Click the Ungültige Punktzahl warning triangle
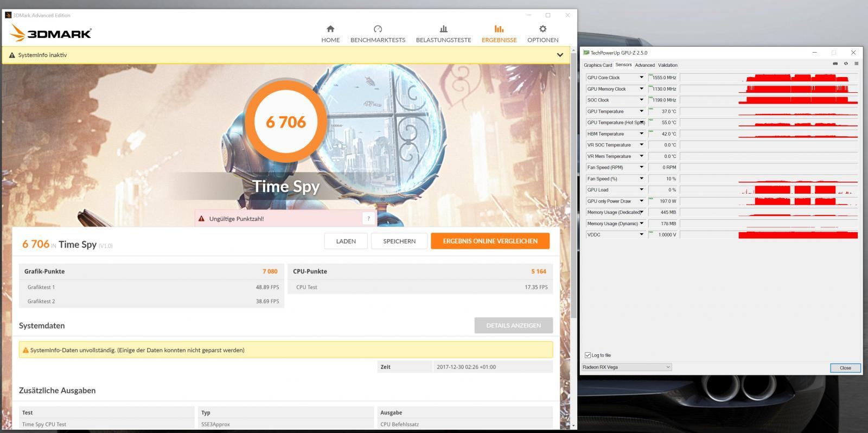 (x=202, y=219)
